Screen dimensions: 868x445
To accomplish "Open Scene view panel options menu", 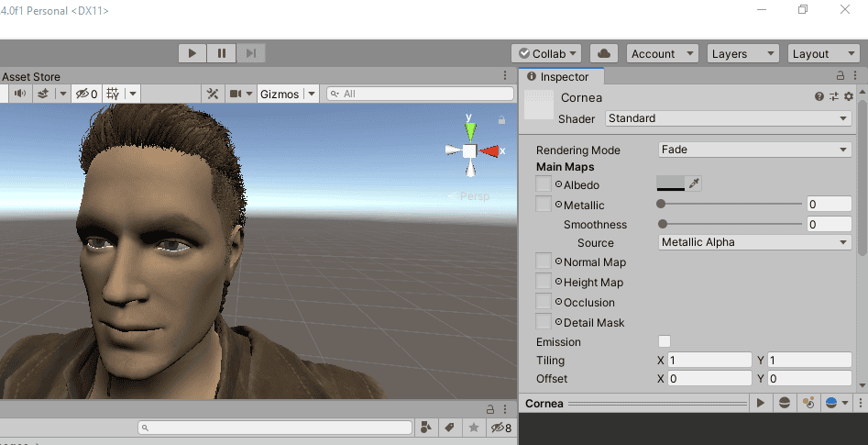I will point(505,75).
